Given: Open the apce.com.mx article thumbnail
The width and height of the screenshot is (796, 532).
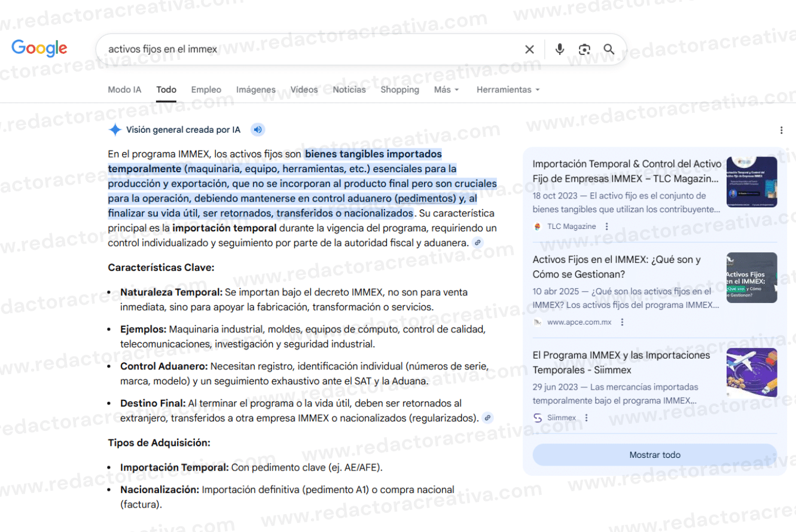Looking at the screenshot, I should tap(752, 277).
